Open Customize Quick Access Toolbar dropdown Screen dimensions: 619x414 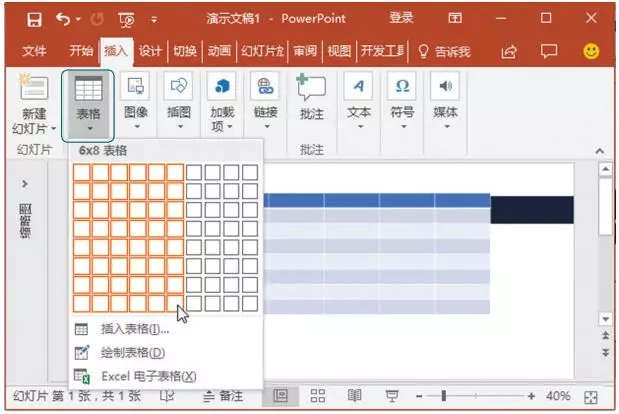tap(154, 19)
